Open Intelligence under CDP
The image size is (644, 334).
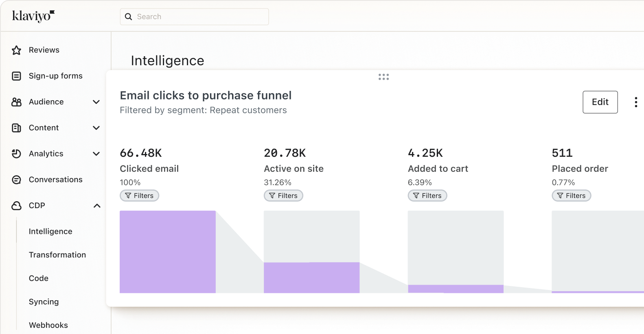coord(50,231)
